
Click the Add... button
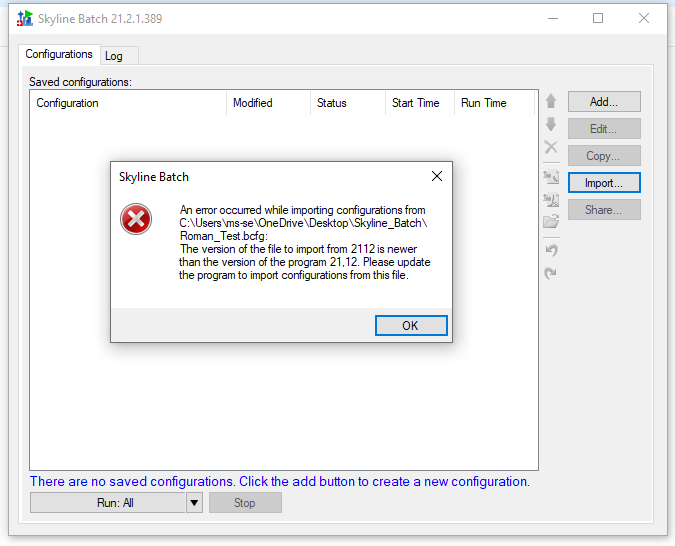[x=604, y=102]
